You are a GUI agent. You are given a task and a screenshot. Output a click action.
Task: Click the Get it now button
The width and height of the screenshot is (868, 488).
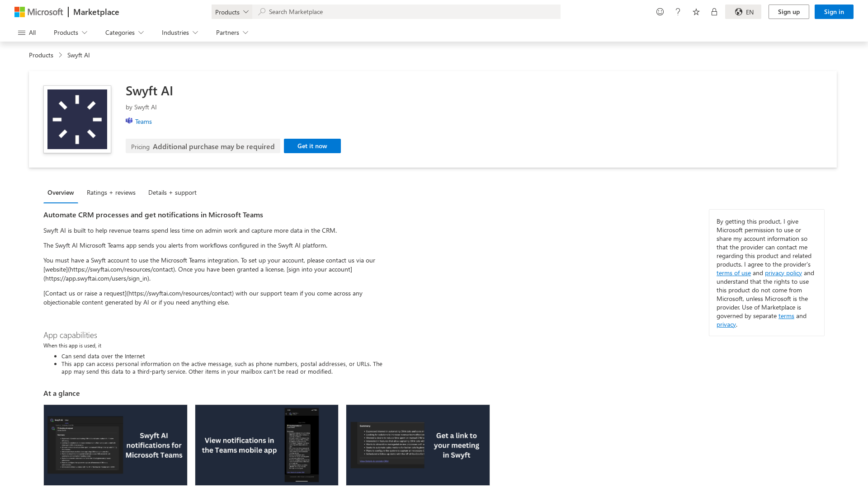(312, 146)
